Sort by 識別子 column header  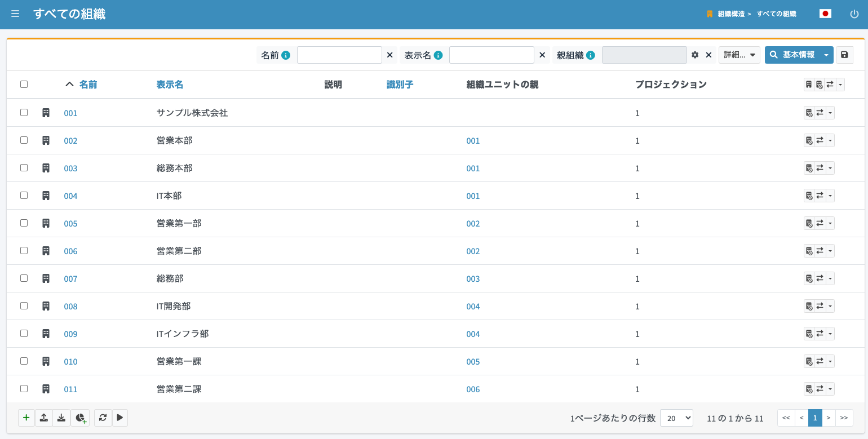[400, 85]
